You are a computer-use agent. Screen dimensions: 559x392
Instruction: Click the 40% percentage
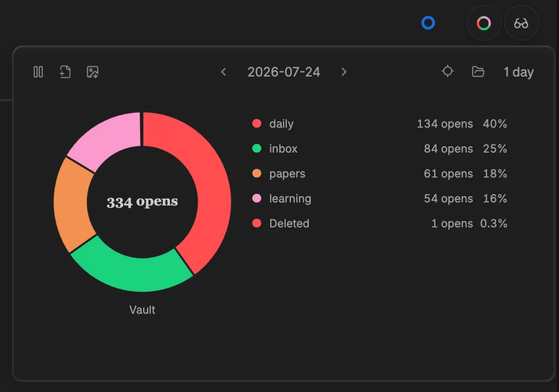pos(495,124)
